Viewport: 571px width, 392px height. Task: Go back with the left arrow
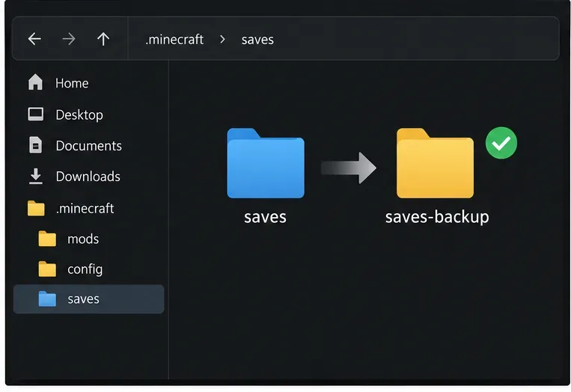coord(34,39)
